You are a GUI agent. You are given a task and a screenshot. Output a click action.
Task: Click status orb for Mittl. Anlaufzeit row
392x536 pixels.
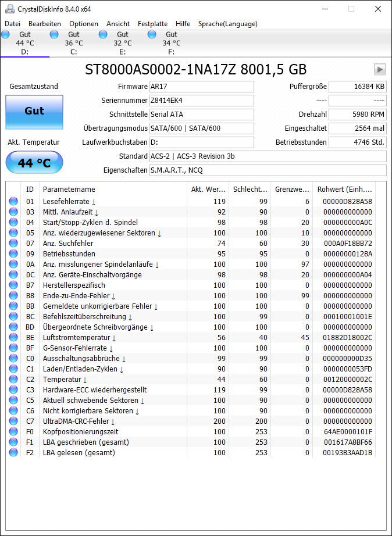pyautogui.click(x=13, y=212)
